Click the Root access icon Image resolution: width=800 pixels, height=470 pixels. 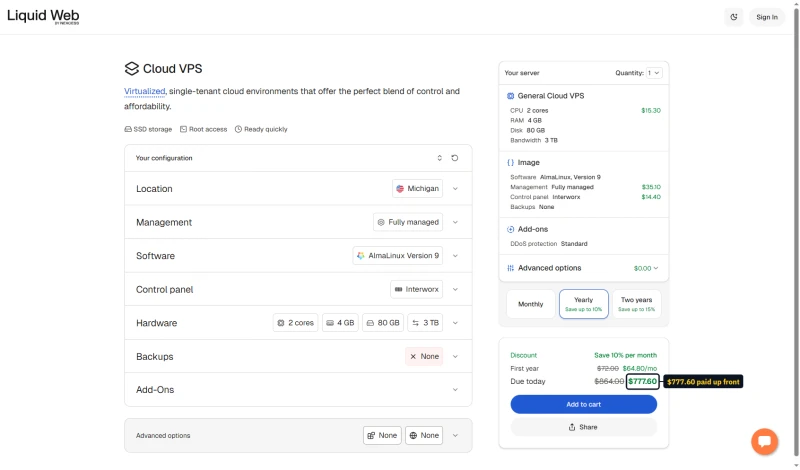[183, 129]
